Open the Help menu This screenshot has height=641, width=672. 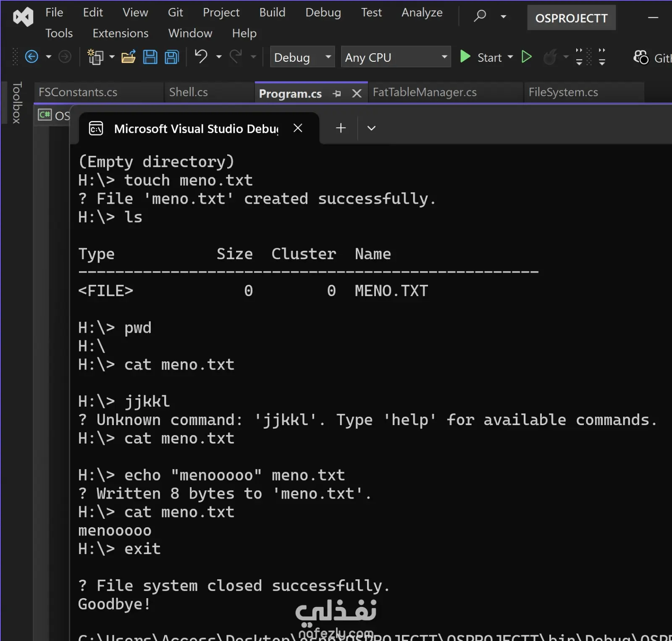tap(244, 33)
